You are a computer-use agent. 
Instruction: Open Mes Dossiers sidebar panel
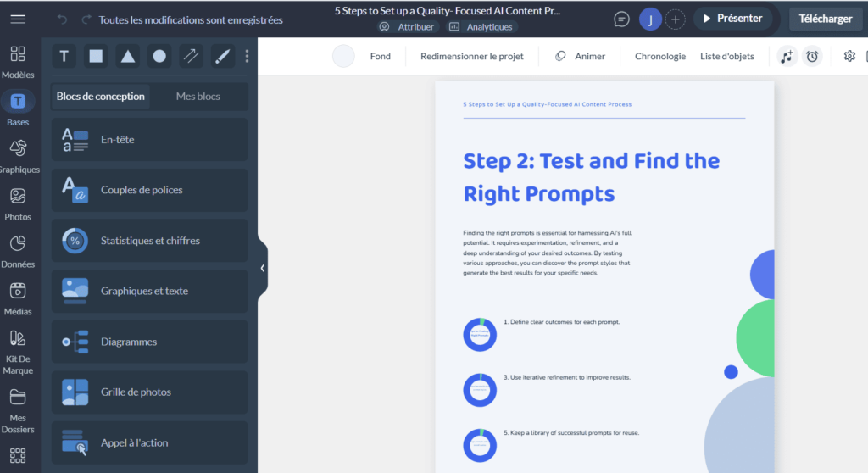point(18,411)
